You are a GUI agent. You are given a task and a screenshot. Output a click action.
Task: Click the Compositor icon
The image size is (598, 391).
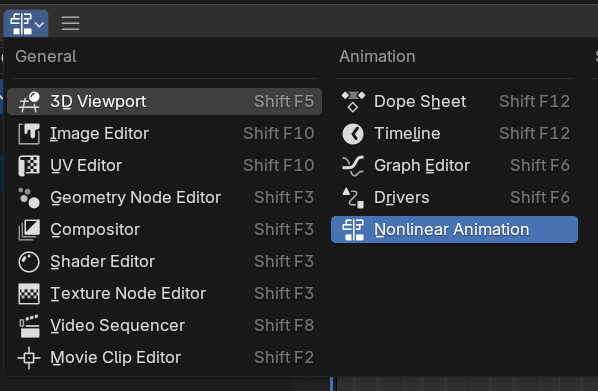[29, 230]
